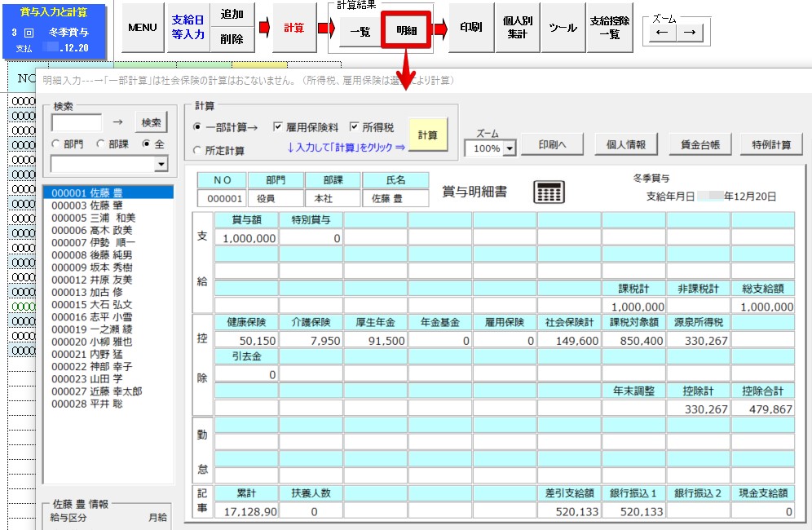Click the yellow 計算 button
Viewport: 812px width, 530px height.
pos(428,135)
